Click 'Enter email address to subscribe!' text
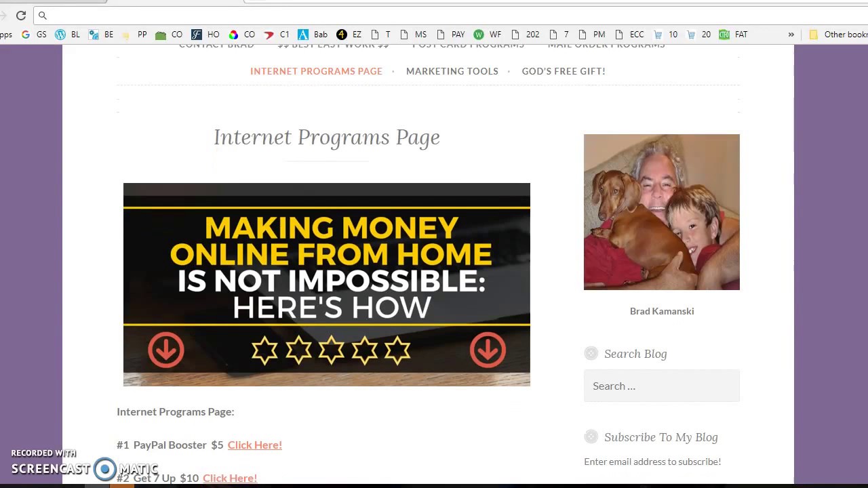Screen dimensions: 868x488 [x=652, y=462]
